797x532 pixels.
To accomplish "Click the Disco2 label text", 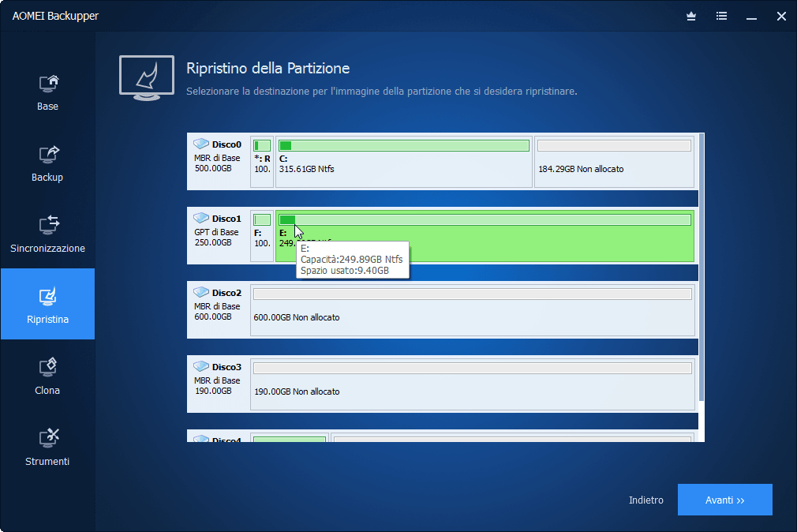I will pyautogui.click(x=226, y=293).
